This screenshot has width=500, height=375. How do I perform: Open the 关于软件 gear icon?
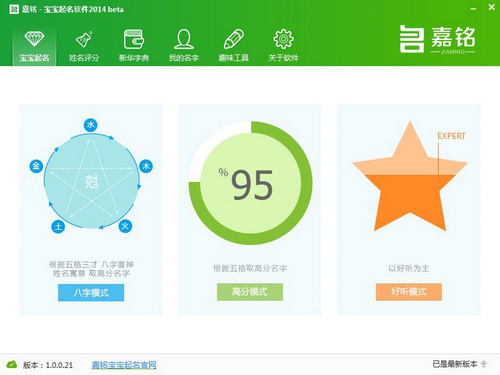[283, 39]
